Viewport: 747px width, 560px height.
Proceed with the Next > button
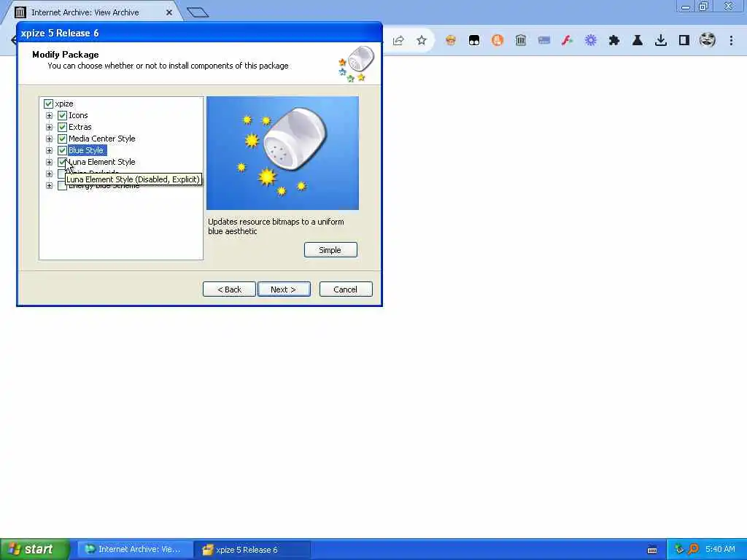[284, 289]
